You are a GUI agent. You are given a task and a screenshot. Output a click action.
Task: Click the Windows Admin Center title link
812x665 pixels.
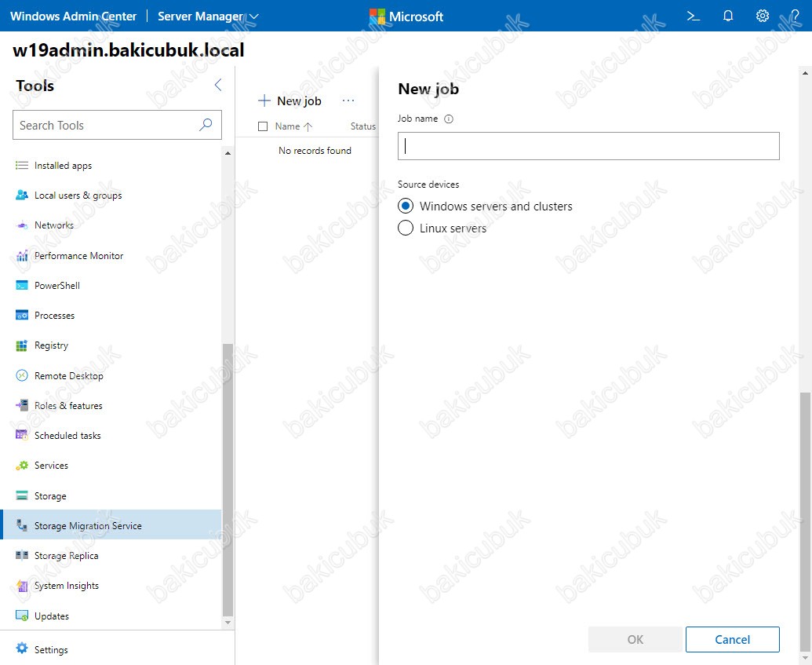(73, 16)
